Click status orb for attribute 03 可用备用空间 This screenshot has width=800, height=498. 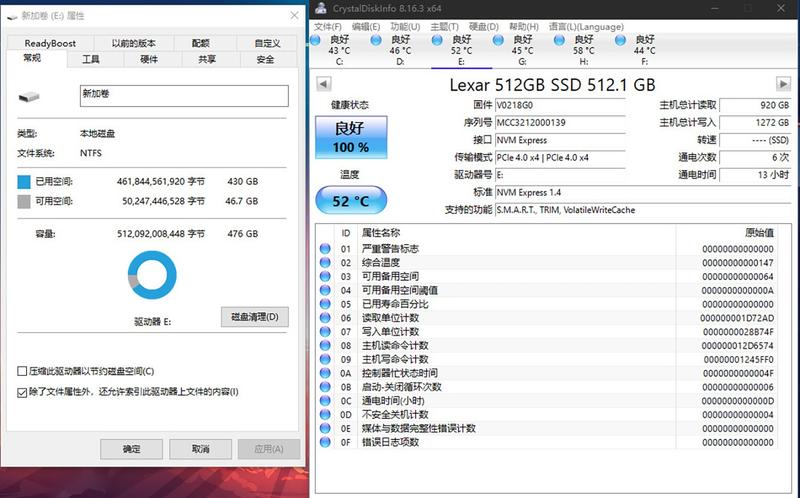coord(325,276)
